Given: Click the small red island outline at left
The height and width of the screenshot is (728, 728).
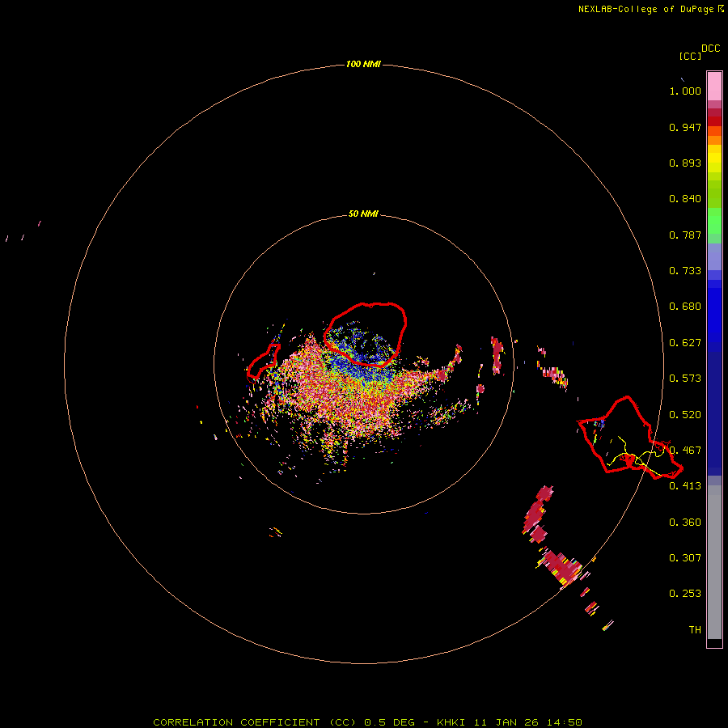Looking at the screenshot, I should [x=264, y=361].
